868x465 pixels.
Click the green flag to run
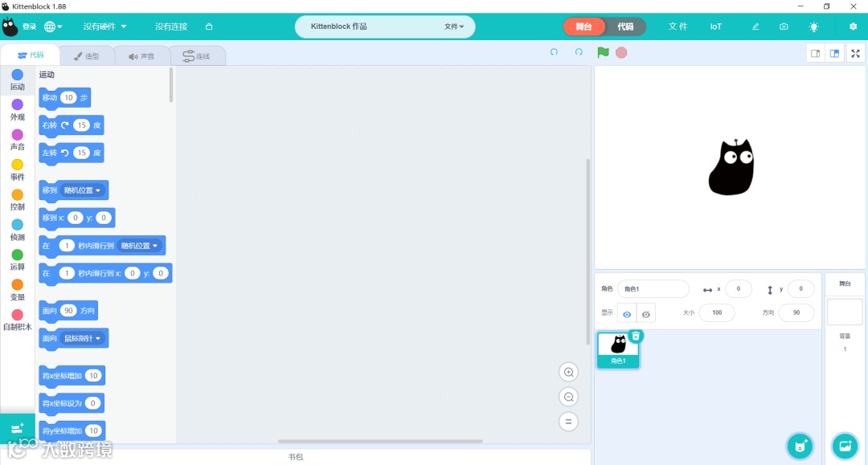[x=603, y=52]
